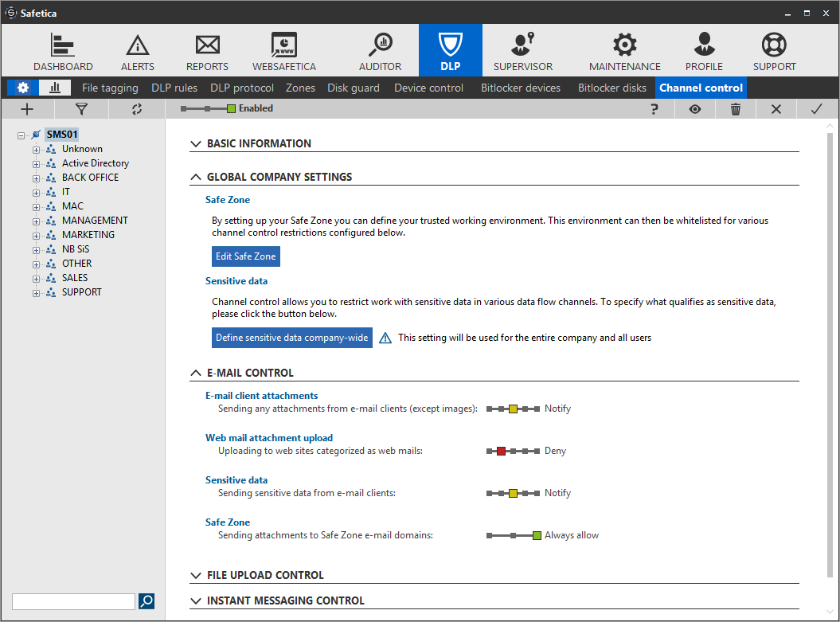This screenshot has width=840, height=622.
Task: Toggle the eye visibility icon in toolbar
Action: 695,109
